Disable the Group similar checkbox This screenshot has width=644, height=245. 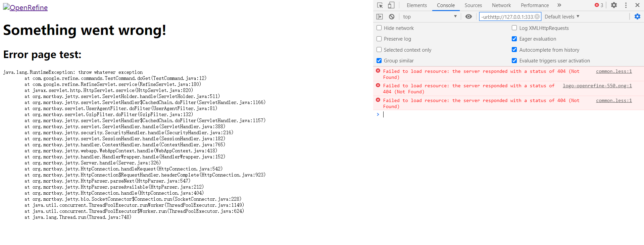379,60
